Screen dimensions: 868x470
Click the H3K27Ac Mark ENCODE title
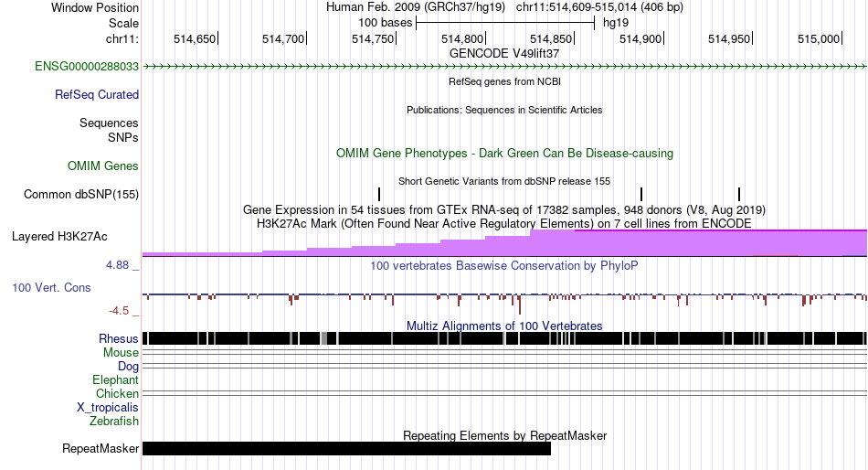[504, 223]
